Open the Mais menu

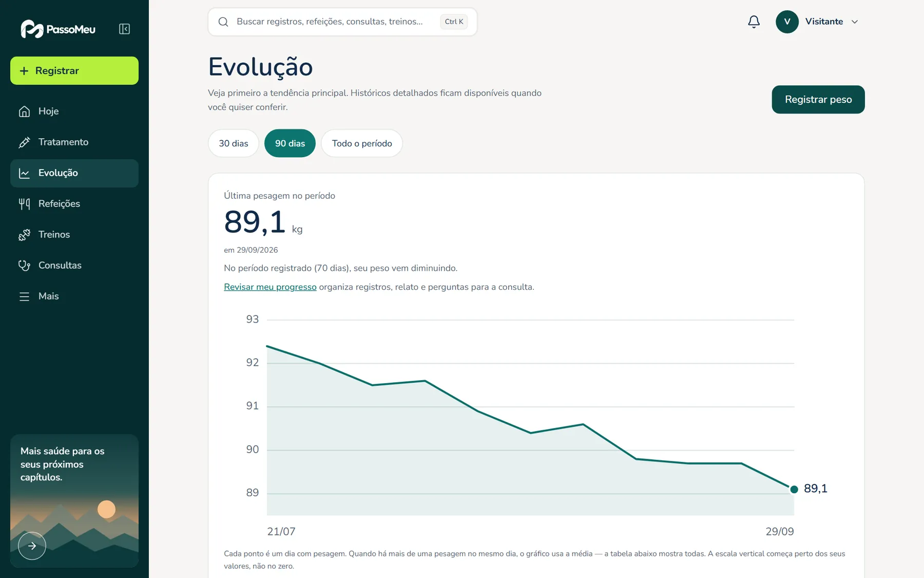(74, 296)
